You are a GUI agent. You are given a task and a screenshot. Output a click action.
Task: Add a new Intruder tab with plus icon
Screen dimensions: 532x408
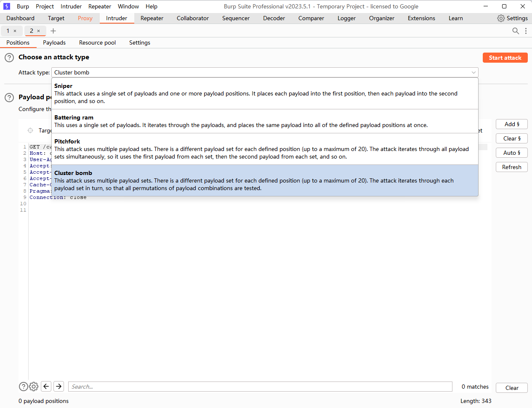53,31
